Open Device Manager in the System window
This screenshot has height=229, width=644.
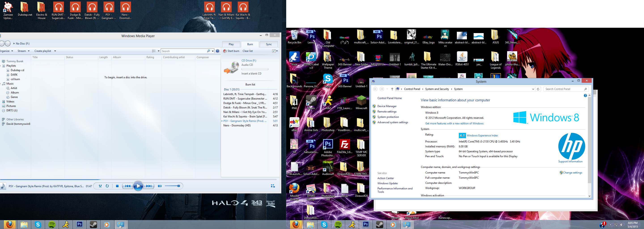coord(387,106)
